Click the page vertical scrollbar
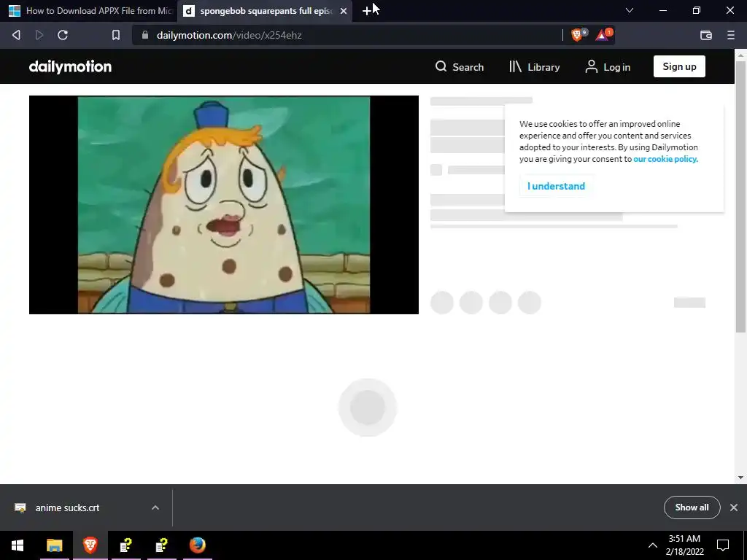The height and width of the screenshot is (560, 747). (x=740, y=195)
